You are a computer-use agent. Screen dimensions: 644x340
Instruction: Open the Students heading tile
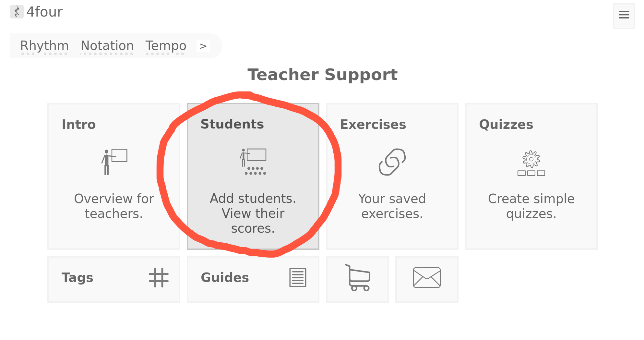tap(232, 124)
